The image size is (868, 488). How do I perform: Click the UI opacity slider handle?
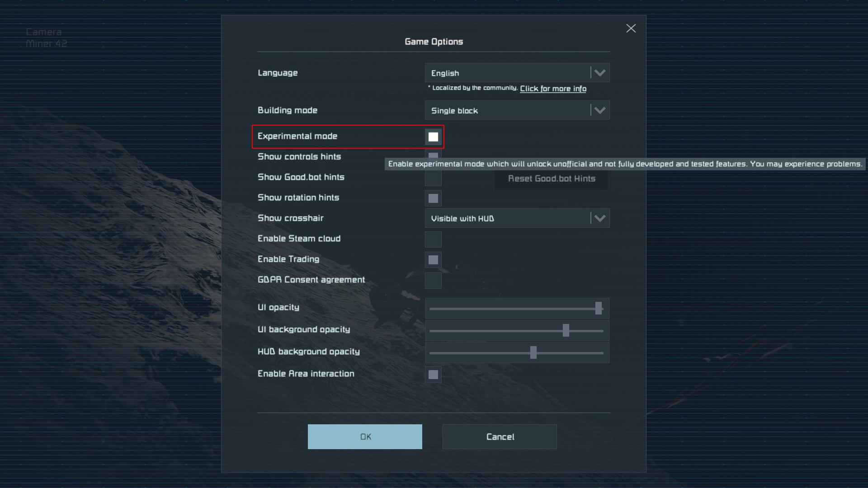(599, 308)
